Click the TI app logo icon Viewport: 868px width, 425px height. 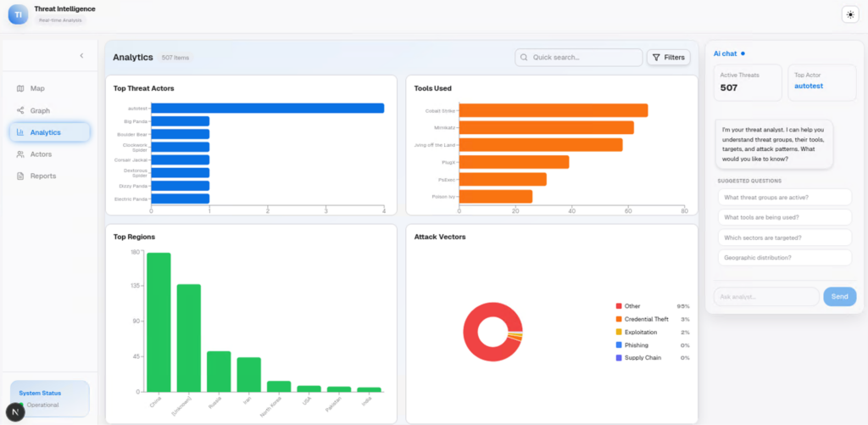point(18,14)
